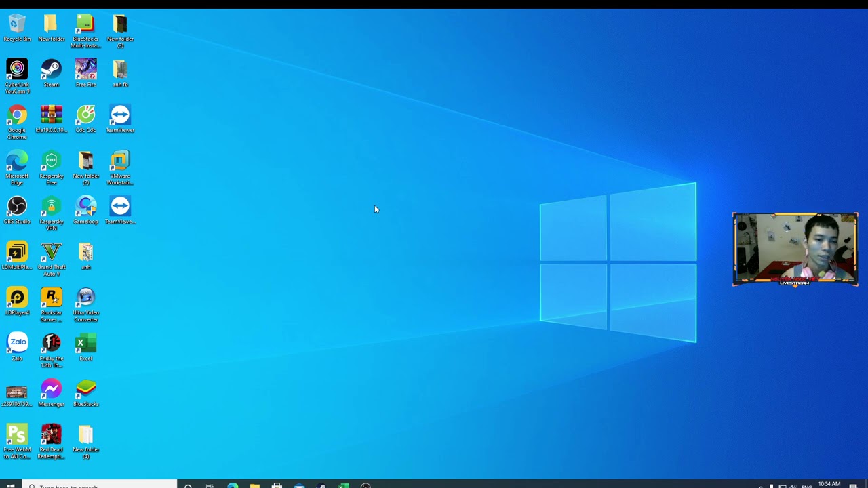Launch the LDPlayer4 emulator shortcut
The height and width of the screenshot is (488, 868).
pos(17,301)
